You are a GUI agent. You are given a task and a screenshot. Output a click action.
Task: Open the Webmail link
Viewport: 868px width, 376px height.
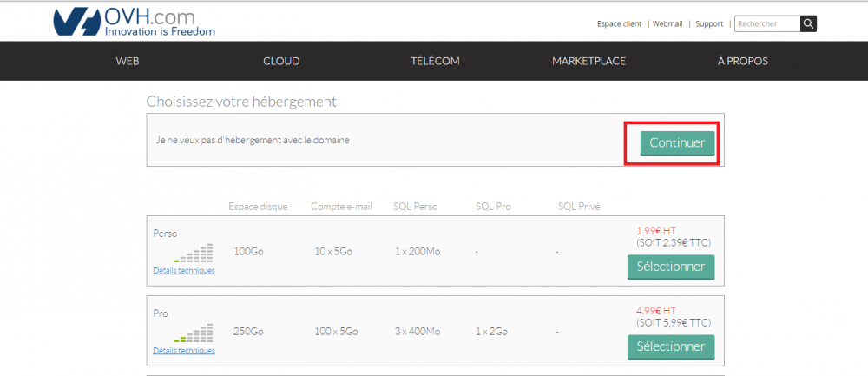click(x=667, y=23)
